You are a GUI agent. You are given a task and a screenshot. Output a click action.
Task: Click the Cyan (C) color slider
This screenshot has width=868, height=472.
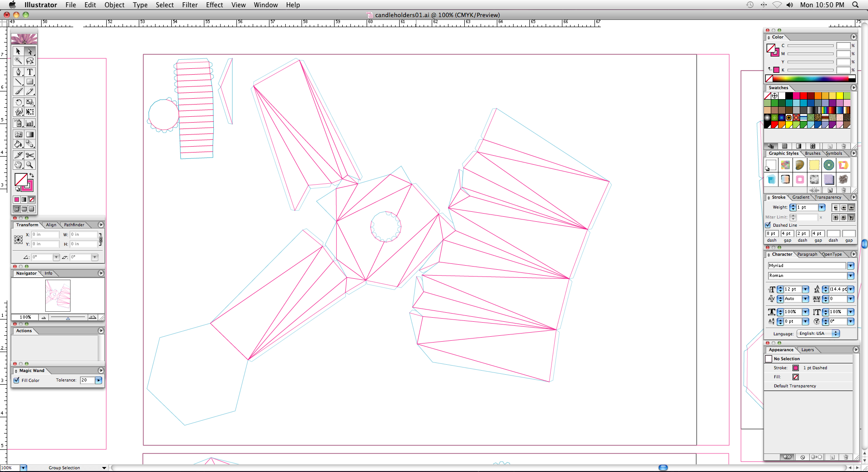tap(810, 46)
